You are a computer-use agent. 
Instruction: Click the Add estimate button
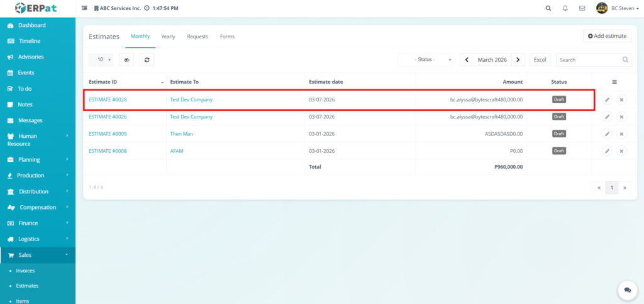[x=607, y=36]
